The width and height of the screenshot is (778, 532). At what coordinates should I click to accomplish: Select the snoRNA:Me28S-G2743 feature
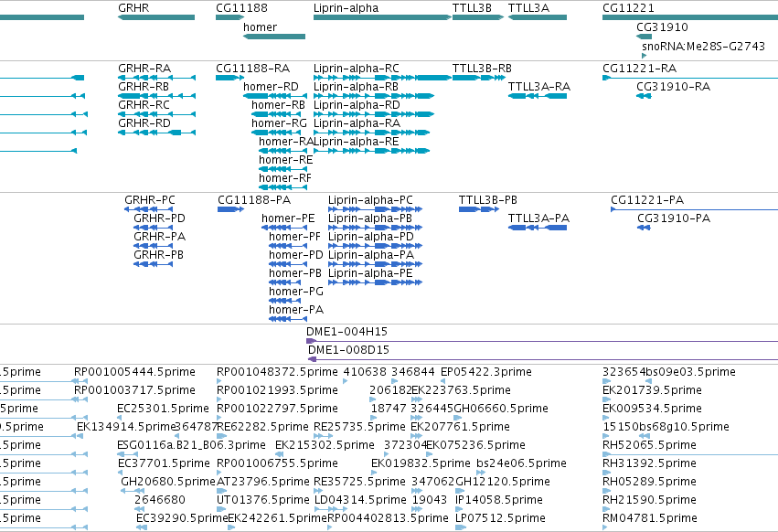tap(644, 56)
